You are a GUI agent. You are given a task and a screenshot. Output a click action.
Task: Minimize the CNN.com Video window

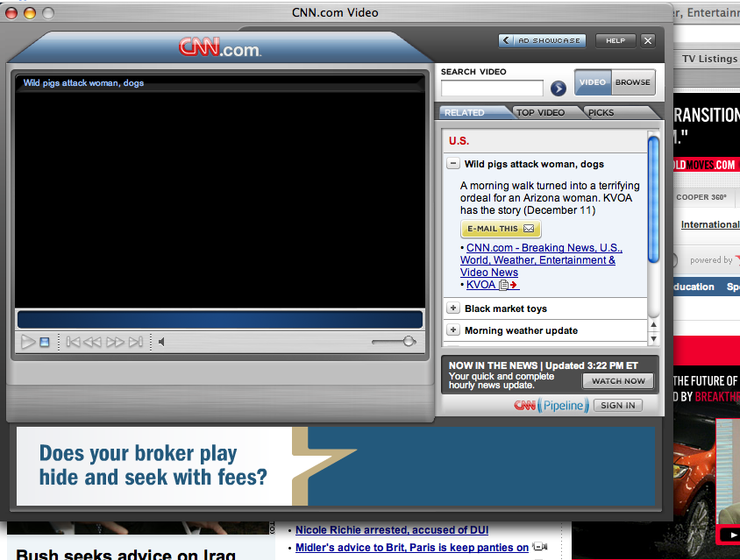click(30, 13)
